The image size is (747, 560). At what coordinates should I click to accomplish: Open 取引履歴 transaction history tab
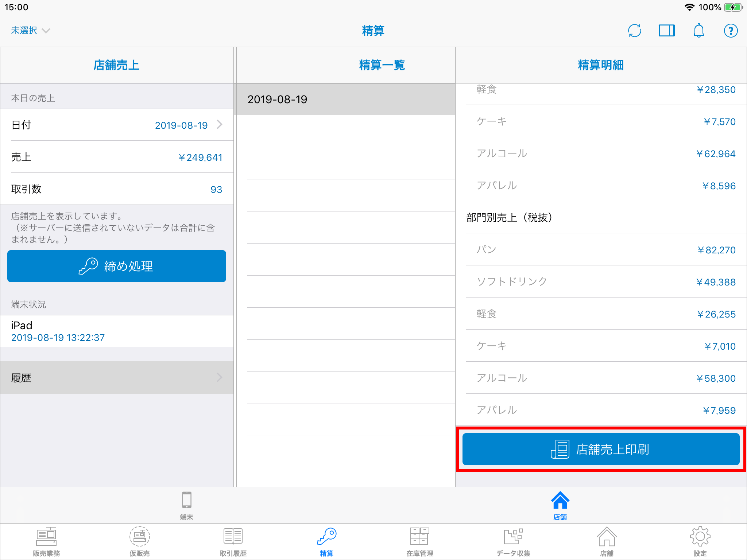[x=233, y=541]
